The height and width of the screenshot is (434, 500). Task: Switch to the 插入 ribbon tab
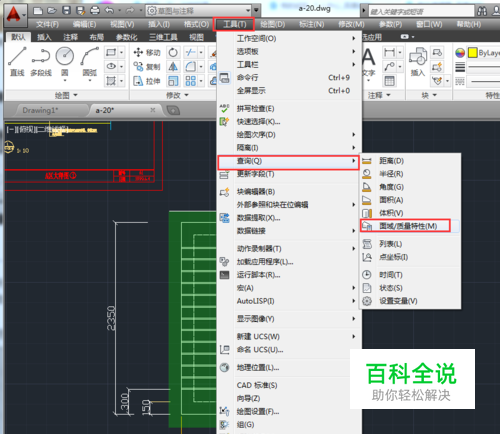[x=44, y=37]
